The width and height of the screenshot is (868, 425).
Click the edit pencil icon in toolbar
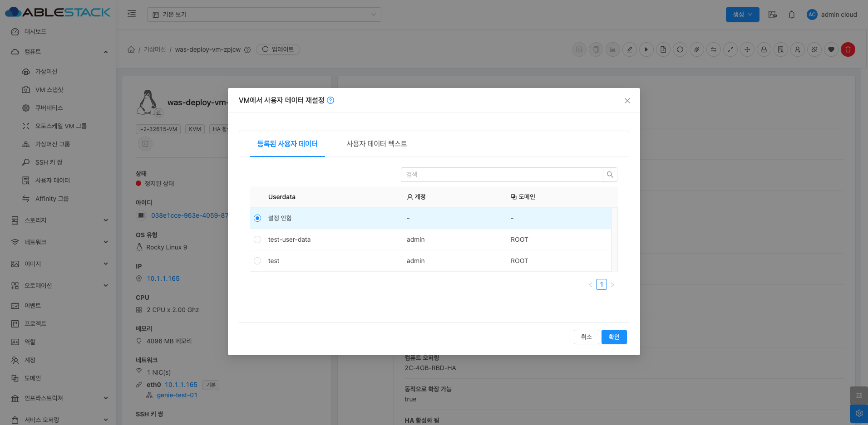pyautogui.click(x=630, y=49)
